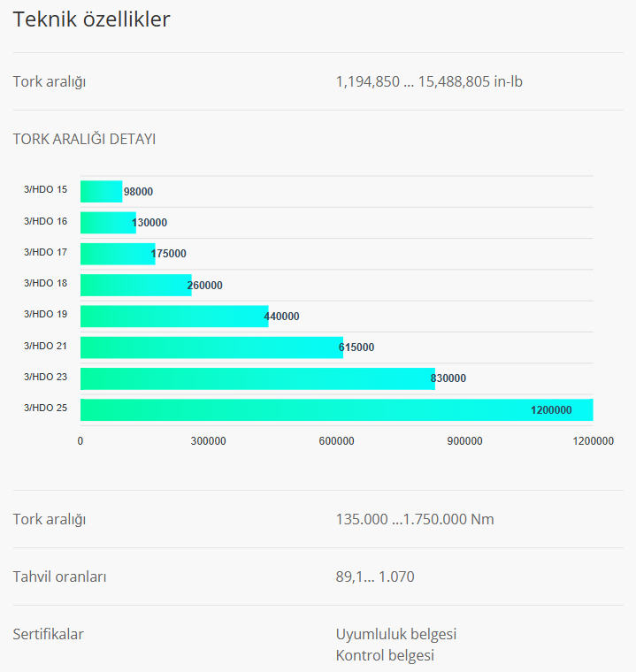Click the Kontrol belgesi text

(x=385, y=655)
